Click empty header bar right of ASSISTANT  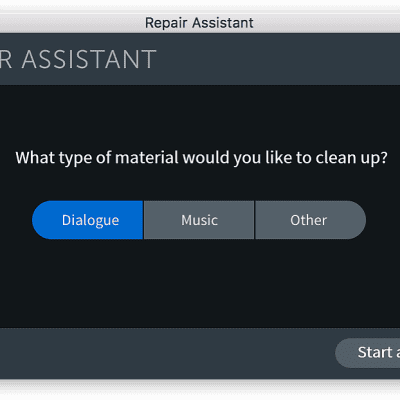(x=277, y=59)
